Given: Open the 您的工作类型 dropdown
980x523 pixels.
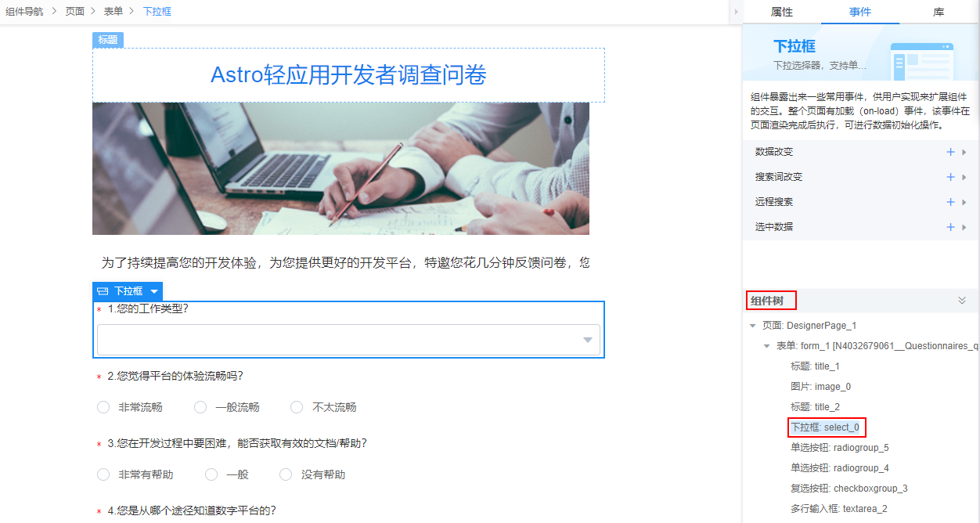Looking at the screenshot, I should (348, 340).
